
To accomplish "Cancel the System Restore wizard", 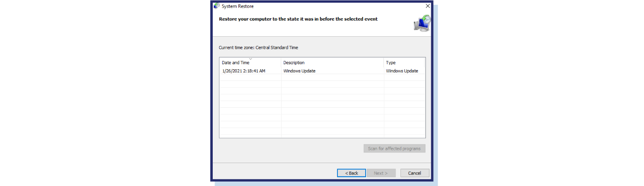I will point(415,173).
